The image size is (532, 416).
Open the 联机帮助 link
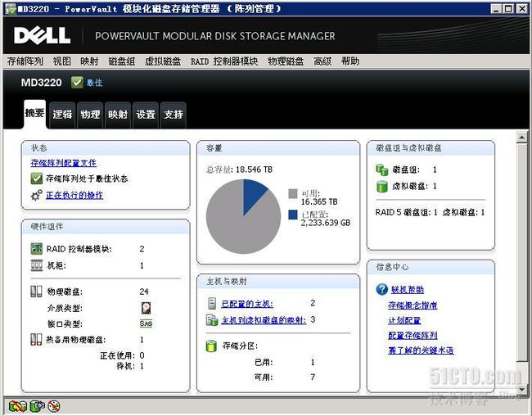(x=407, y=289)
